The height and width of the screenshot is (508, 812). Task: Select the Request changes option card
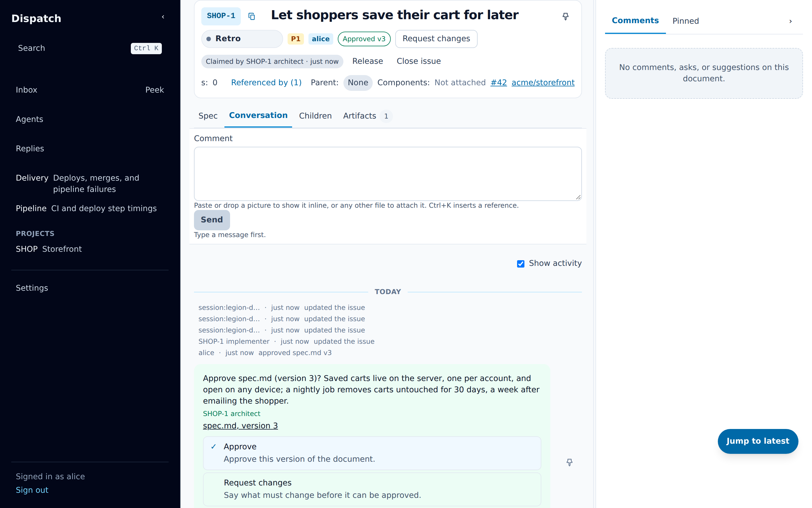click(372, 489)
